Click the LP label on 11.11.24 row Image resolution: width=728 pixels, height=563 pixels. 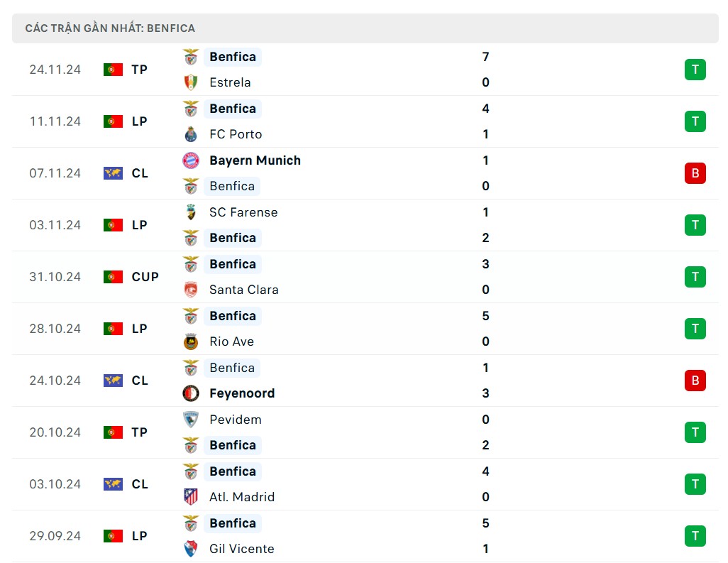coord(140,121)
